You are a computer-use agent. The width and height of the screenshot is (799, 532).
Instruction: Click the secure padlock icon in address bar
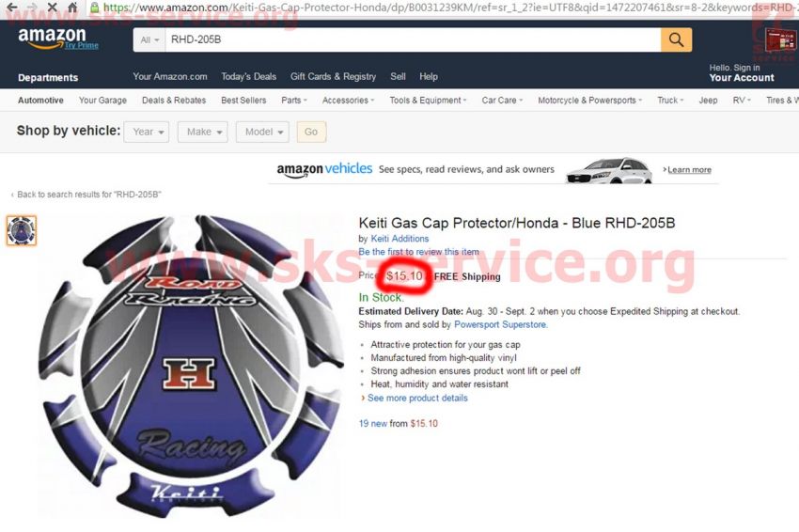coord(94,8)
